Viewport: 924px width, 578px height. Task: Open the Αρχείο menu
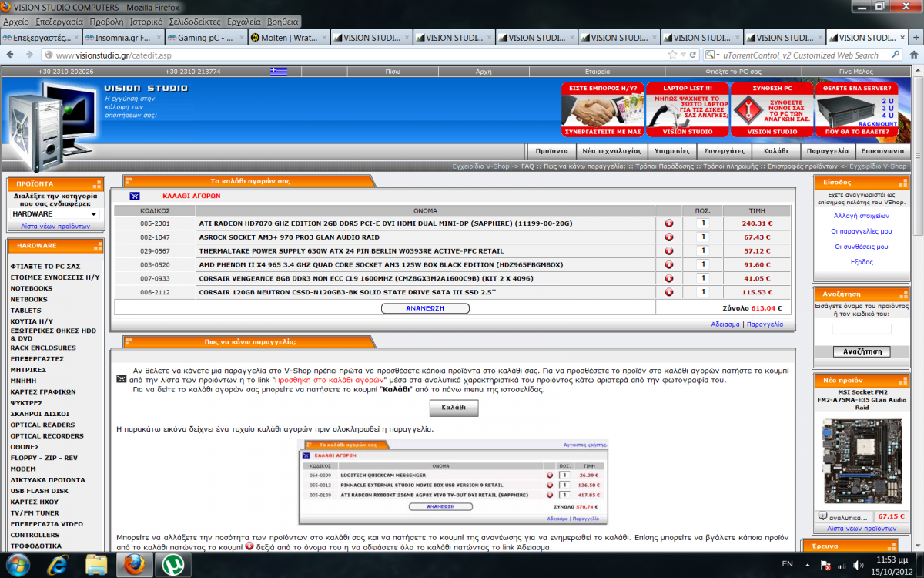16,22
